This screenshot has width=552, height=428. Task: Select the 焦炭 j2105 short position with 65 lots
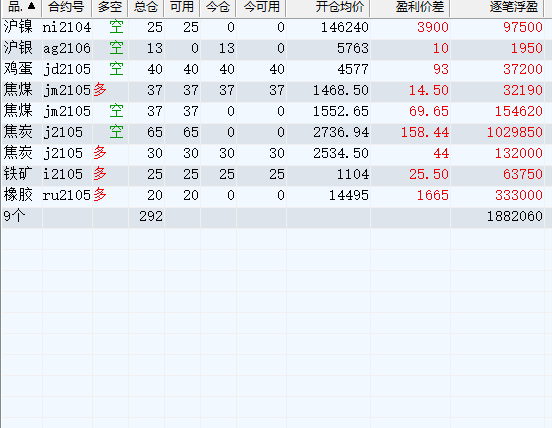tap(273, 132)
